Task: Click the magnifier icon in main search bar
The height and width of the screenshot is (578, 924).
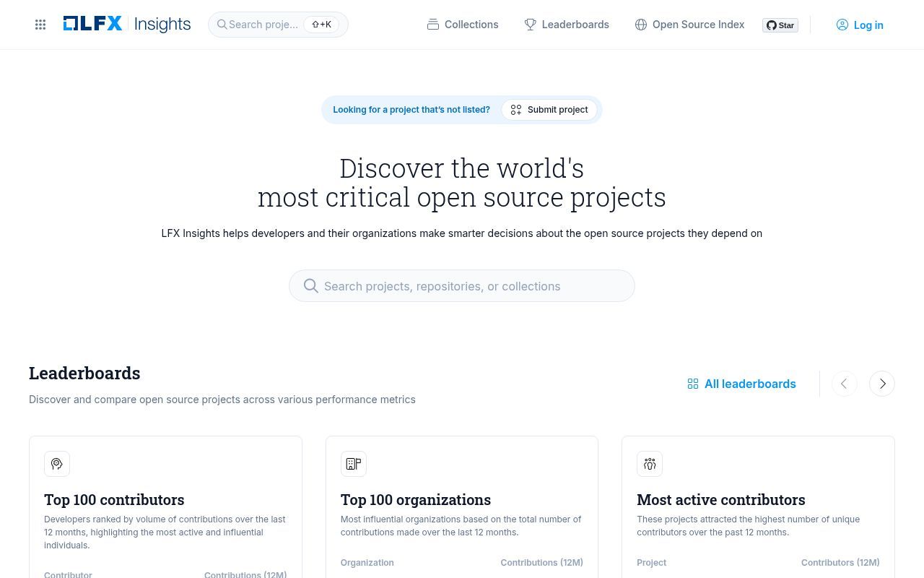Action: pos(311,286)
